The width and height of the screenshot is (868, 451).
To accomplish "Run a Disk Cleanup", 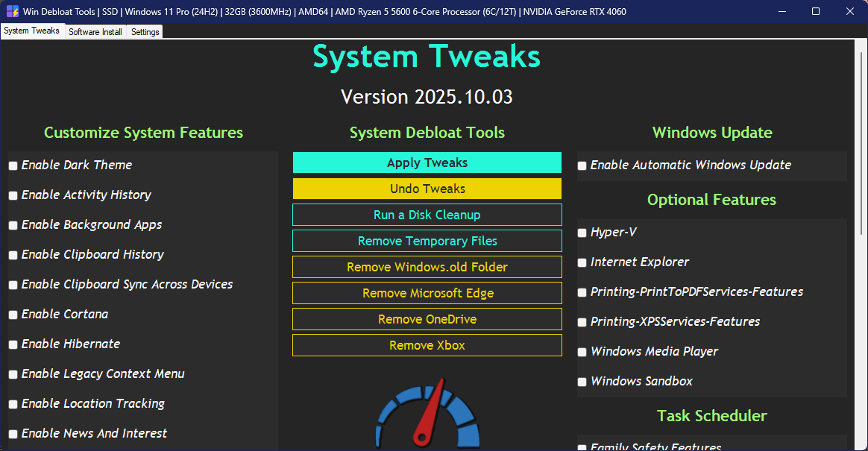I will click(427, 215).
